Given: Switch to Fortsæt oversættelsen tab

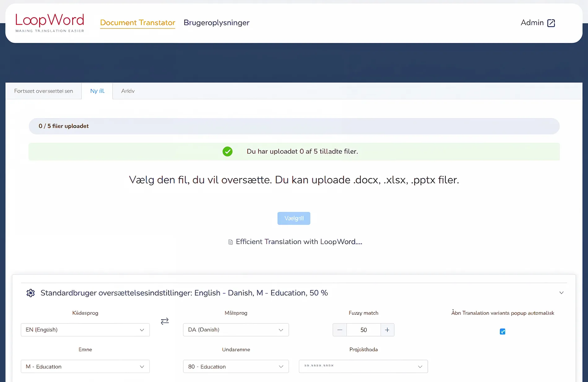Looking at the screenshot, I should coord(44,91).
